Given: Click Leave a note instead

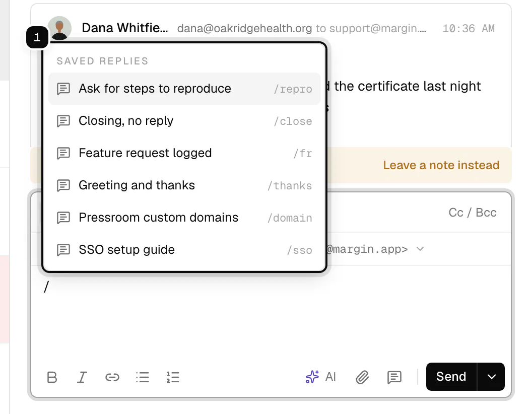Looking at the screenshot, I should pos(441,165).
